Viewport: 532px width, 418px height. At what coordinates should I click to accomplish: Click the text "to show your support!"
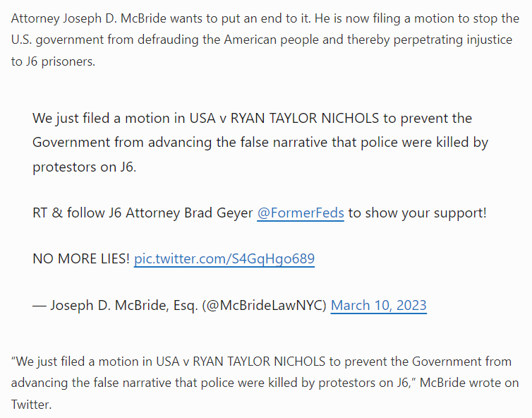click(x=418, y=213)
